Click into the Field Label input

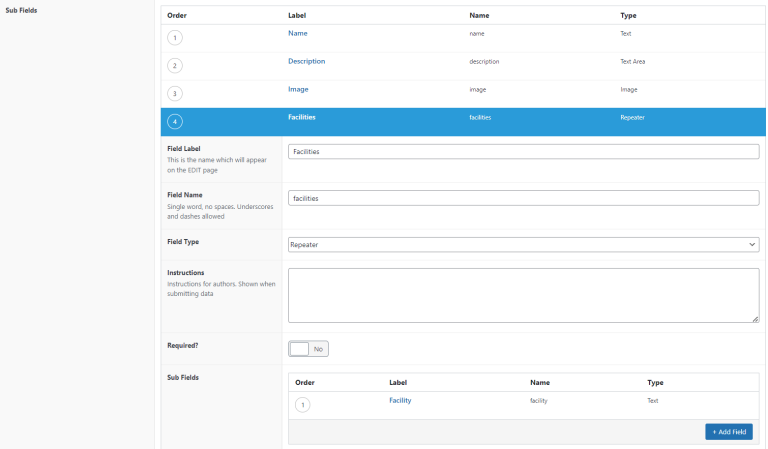[523, 152]
